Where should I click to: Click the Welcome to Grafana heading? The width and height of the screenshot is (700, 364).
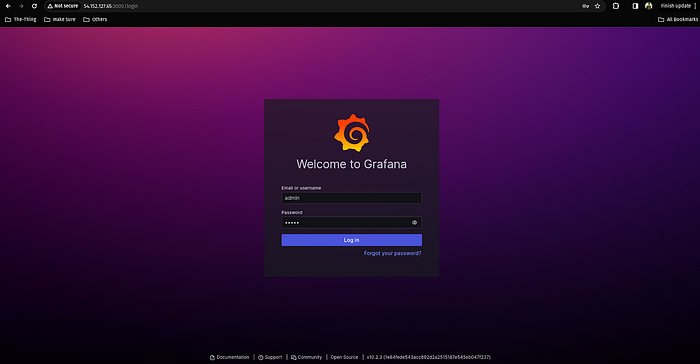coord(351,164)
